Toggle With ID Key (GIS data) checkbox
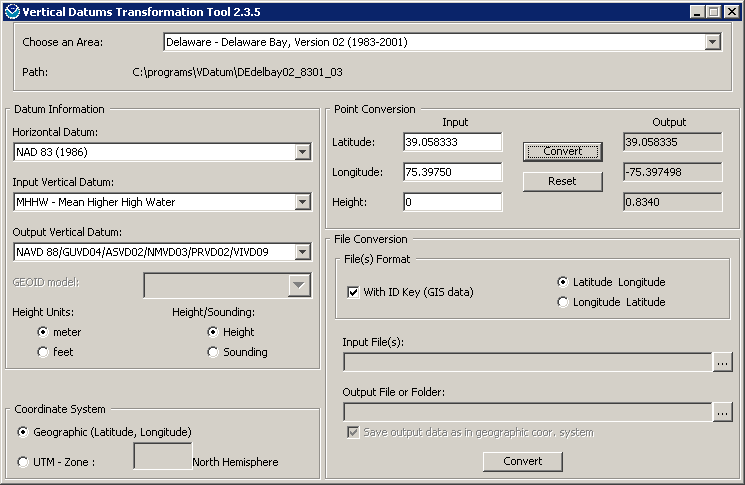The width and height of the screenshot is (745, 485). point(353,292)
